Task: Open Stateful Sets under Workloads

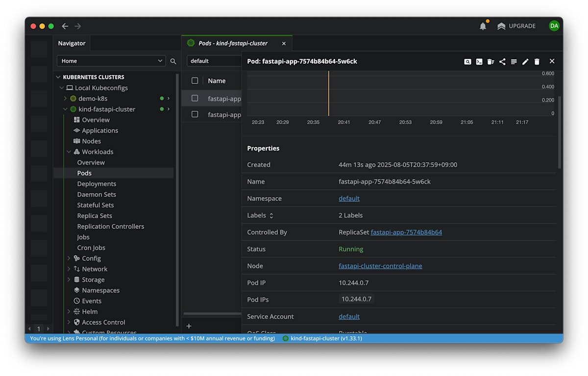Action: click(96, 205)
